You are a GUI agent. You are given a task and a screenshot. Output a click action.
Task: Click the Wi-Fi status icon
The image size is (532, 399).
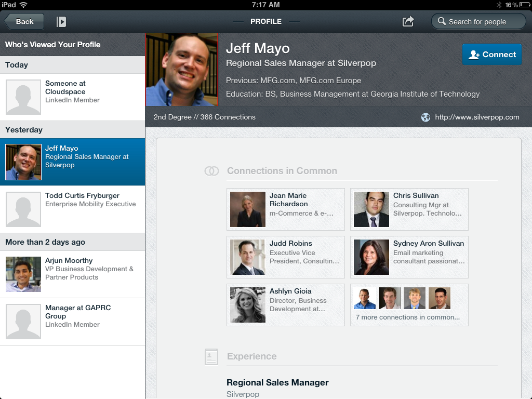click(23, 5)
